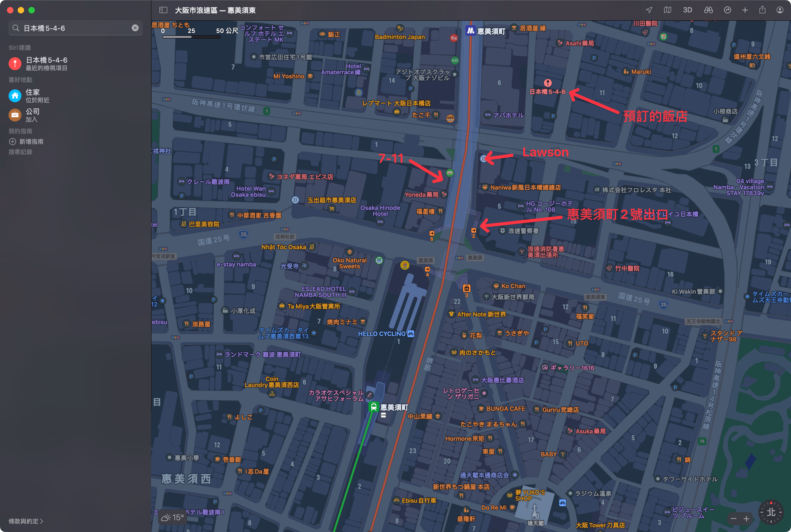Open the 住家 home favorite

click(x=75, y=96)
